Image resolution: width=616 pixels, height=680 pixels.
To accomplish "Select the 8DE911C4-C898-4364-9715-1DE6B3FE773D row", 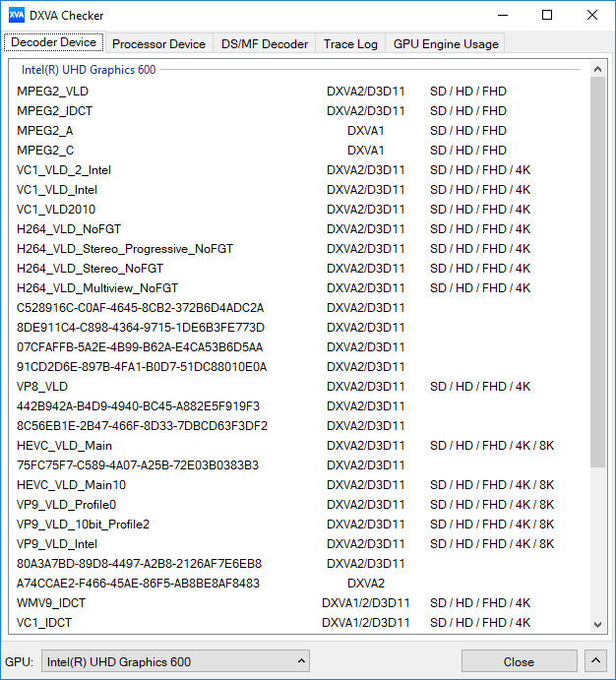I will pyautogui.click(x=299, y=328).
